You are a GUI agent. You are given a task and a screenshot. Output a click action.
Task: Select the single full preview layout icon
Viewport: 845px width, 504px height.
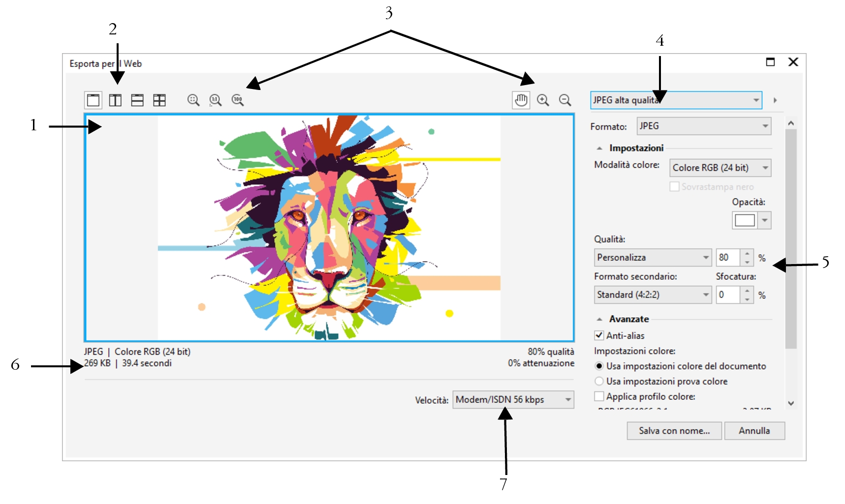point(93,100)
